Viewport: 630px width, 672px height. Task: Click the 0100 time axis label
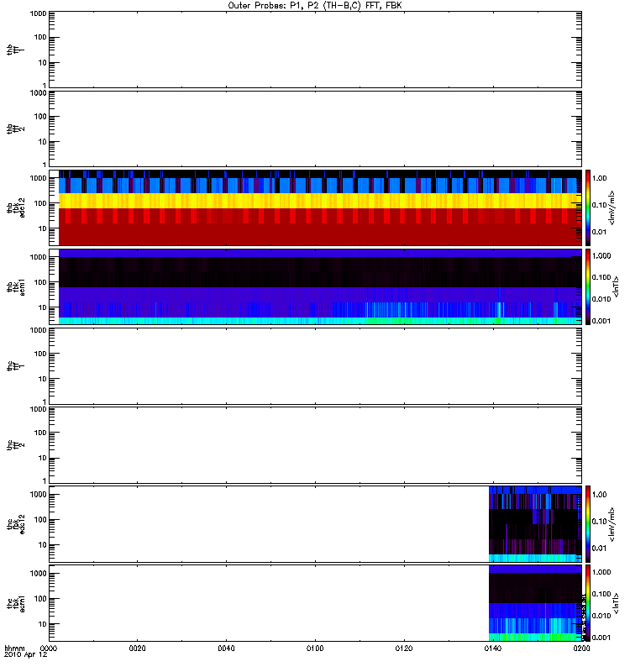click(315, 648)
